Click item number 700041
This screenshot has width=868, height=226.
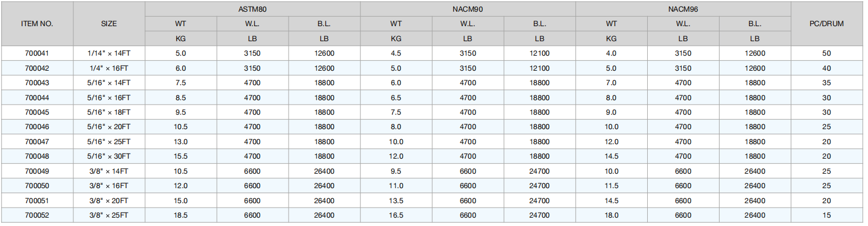37,53
